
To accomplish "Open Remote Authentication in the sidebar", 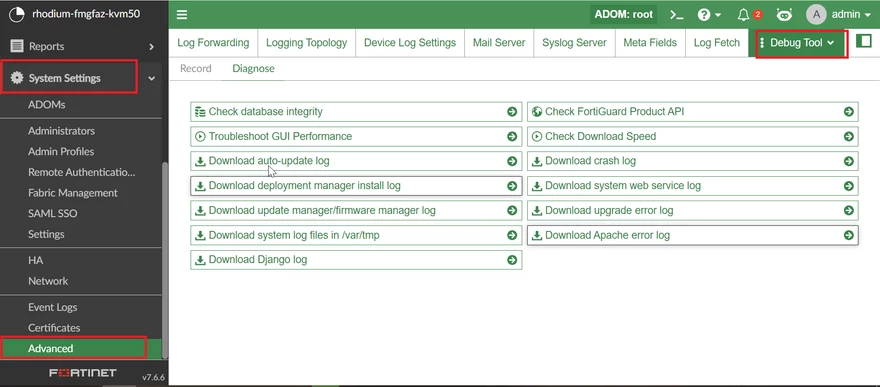I will point(81,172).
